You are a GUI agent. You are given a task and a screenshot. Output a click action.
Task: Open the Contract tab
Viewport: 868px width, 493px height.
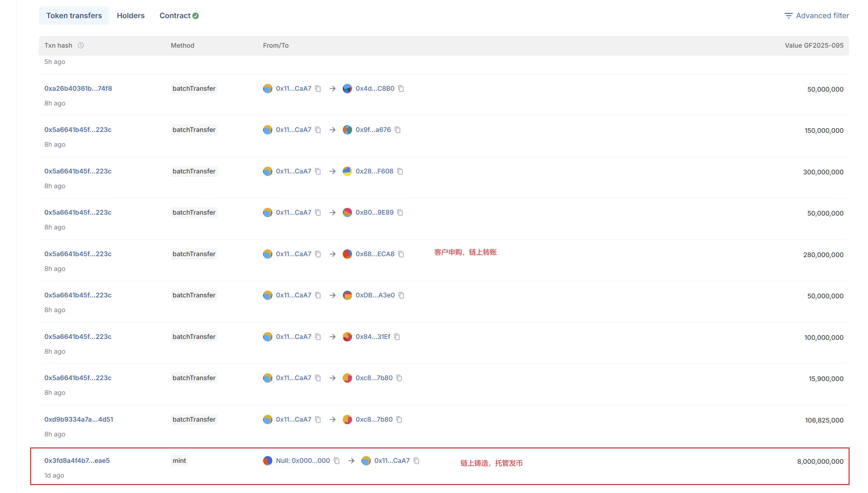coord(179,16)
